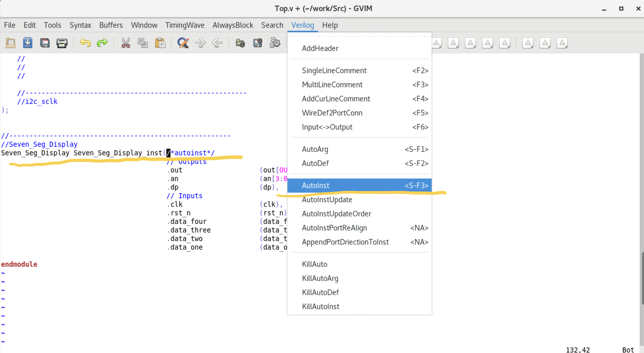Viewport: 644px width, 353px height.
Task: Click the highlighted AutoInst entry
Action: coord(360,186)
